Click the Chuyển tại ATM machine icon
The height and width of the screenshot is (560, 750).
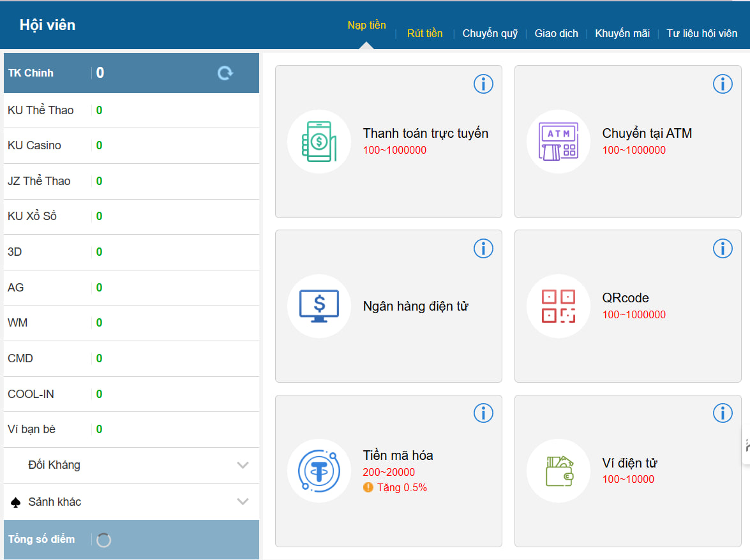point(558,142)
